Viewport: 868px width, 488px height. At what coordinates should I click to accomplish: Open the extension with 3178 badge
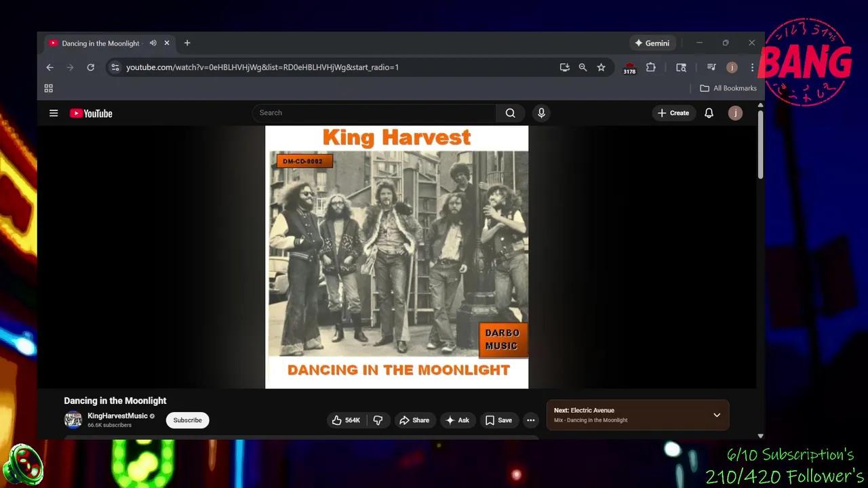(630, 68)
